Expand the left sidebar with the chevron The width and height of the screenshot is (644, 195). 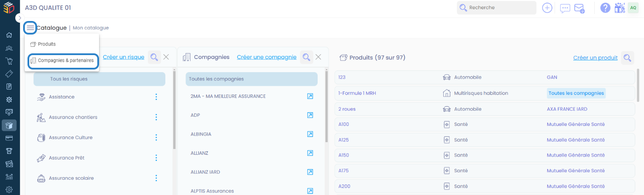20,18
